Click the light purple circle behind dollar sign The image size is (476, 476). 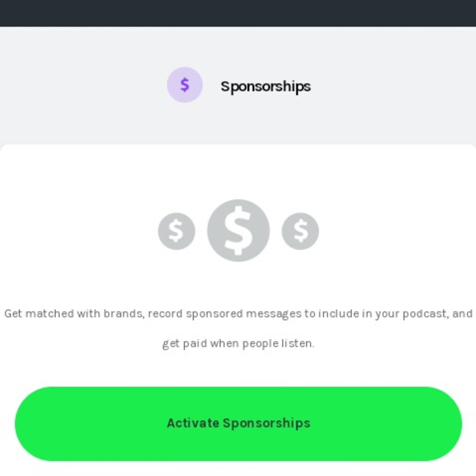[185, 85]
